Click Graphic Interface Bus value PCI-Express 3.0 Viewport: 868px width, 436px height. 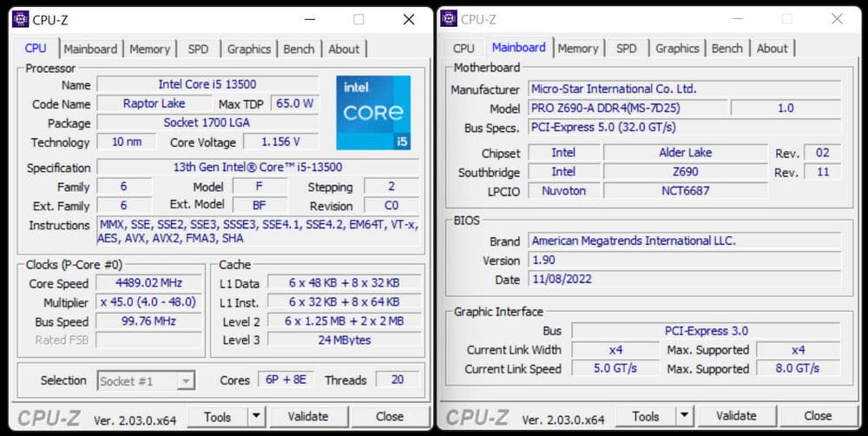tap(706, 331)
